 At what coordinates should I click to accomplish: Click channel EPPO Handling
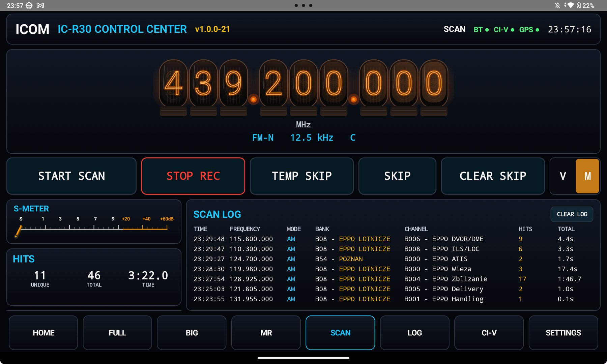[x=444, y=299]
